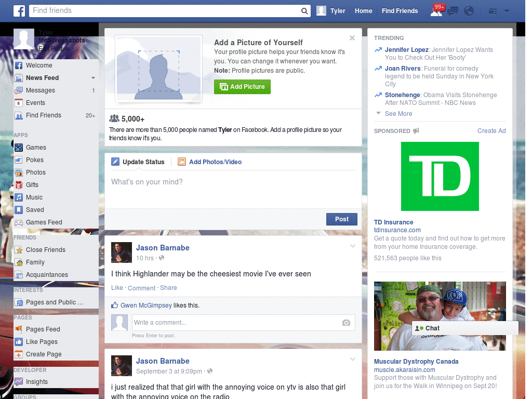Open Games app icon
The image size is (532, 399).
pyautogui.click(x=19, y=148)
